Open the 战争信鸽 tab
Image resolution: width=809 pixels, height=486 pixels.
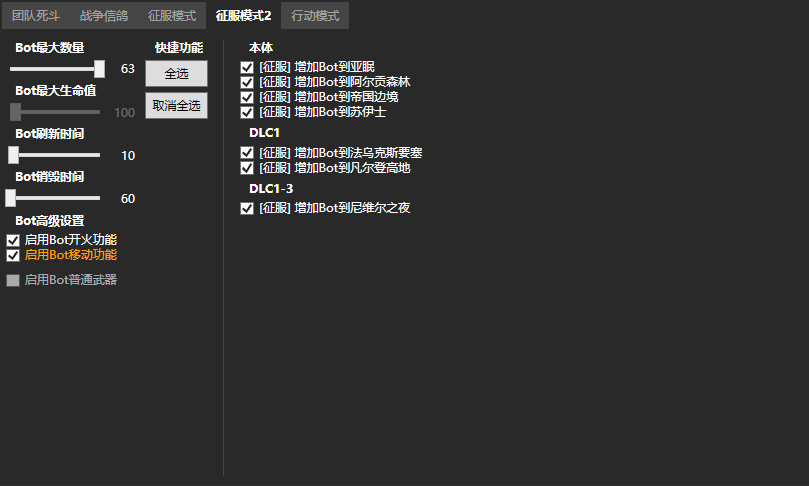pyautogui.click(x=105, y=16)
